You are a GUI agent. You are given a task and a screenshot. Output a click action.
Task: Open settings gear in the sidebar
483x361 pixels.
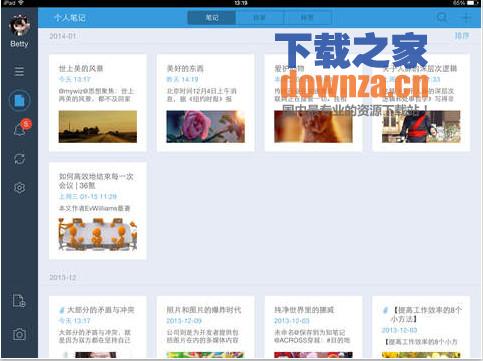point(19,188)
